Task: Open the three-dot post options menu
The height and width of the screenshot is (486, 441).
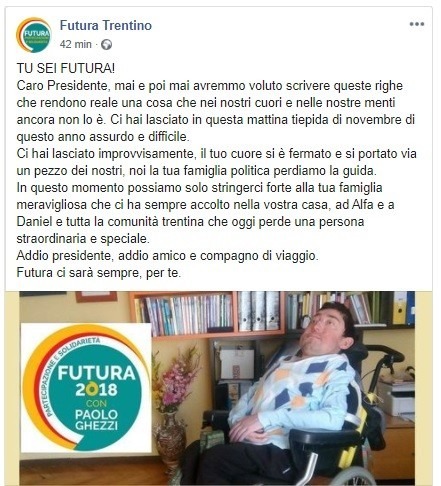Action: tap(417, 24)
